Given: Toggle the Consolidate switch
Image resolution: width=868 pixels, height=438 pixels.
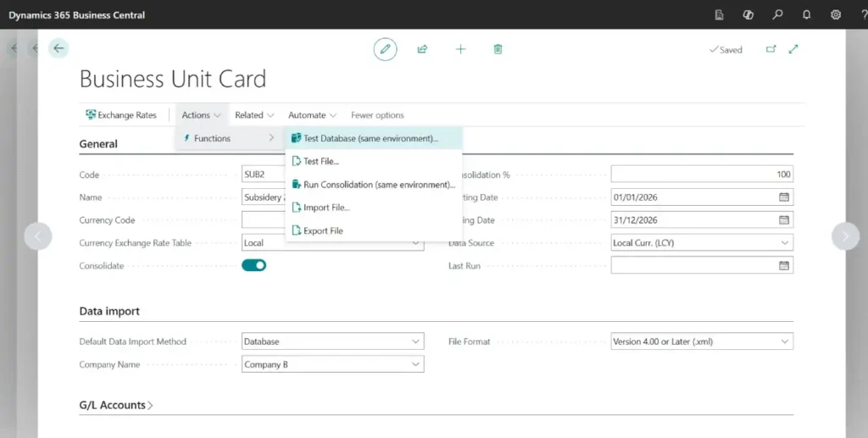Looking at the screenshot, I should 254,265.
